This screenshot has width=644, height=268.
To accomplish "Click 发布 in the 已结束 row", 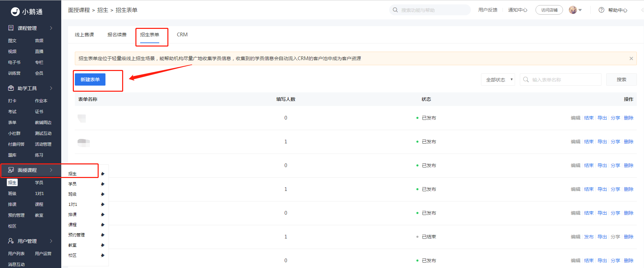I will (589, 237).
